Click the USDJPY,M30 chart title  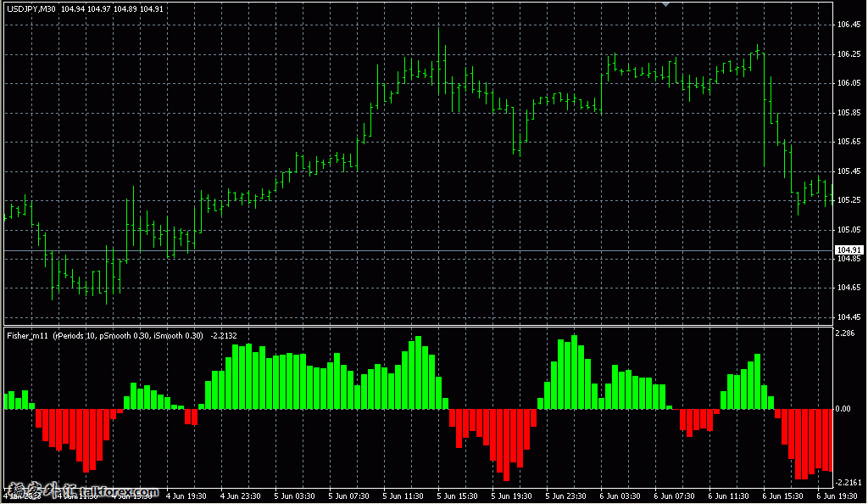pos(31,9)
